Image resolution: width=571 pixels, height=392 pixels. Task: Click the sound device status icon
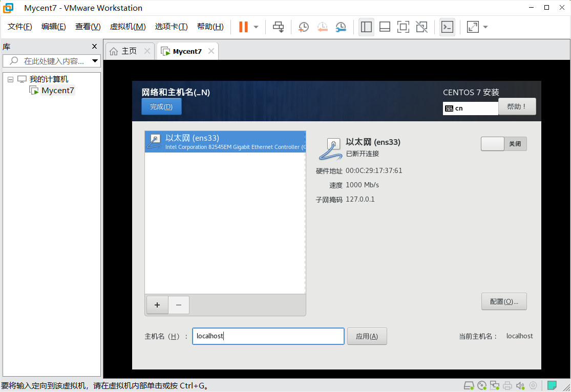[x=520, y=385]
